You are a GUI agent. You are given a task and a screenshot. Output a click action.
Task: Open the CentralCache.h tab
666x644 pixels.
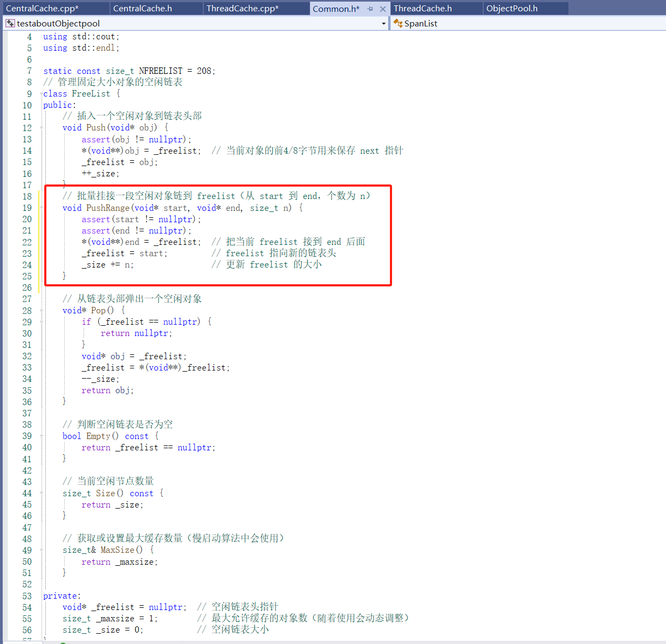(x=142, y=8)
